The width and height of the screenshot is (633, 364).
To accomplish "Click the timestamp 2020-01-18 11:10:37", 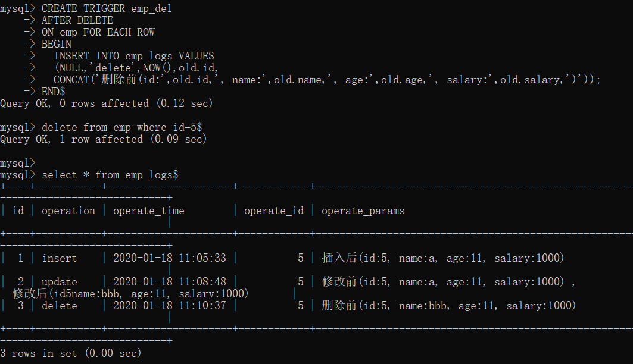I will [170, 306].
